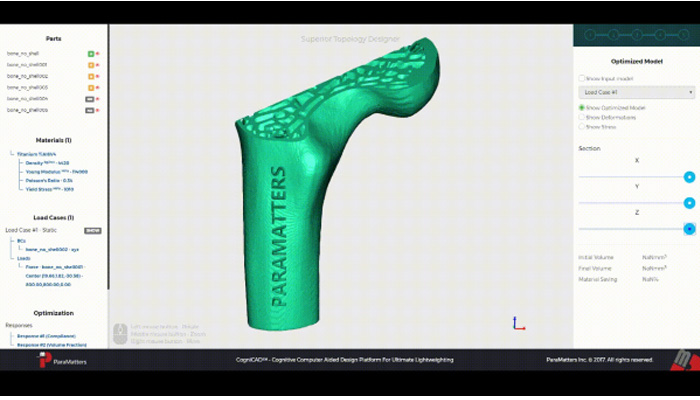Select the Force load entry
The image size is (700, 400).
coord(55,275)
